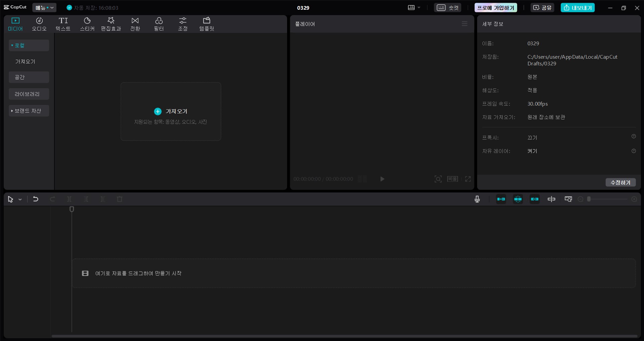644x341 pixels.
Task: Toggle preview axis icon
Action: click(551, 199)
